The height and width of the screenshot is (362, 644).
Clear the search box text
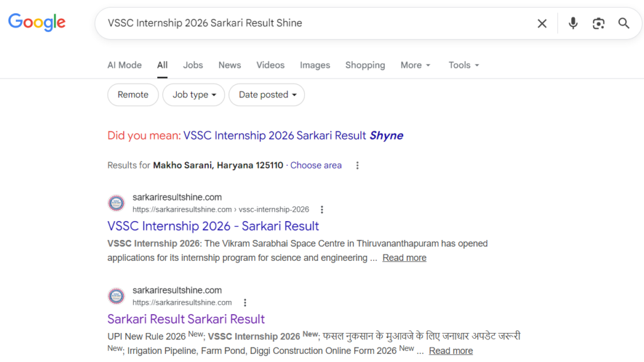click(x=541, y=23)
